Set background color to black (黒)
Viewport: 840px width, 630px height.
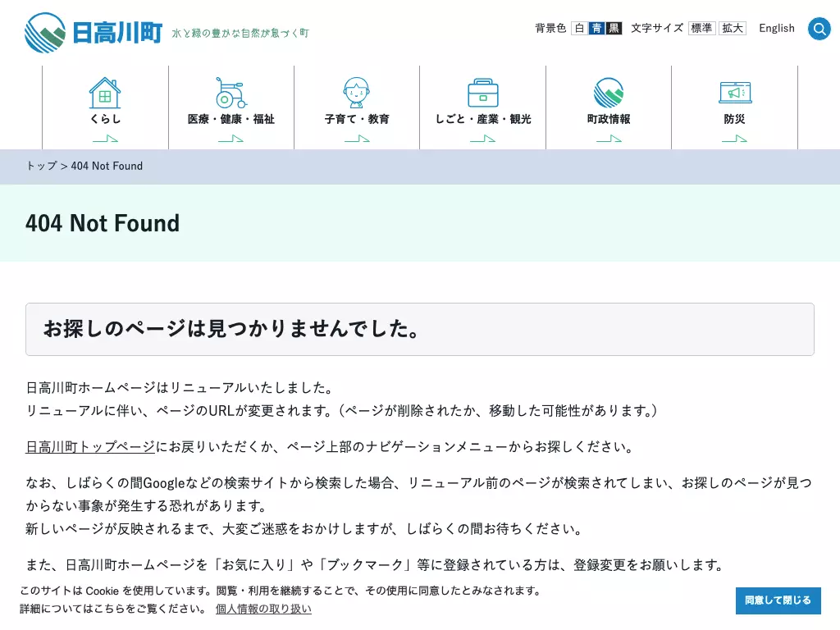pos(614,28)
